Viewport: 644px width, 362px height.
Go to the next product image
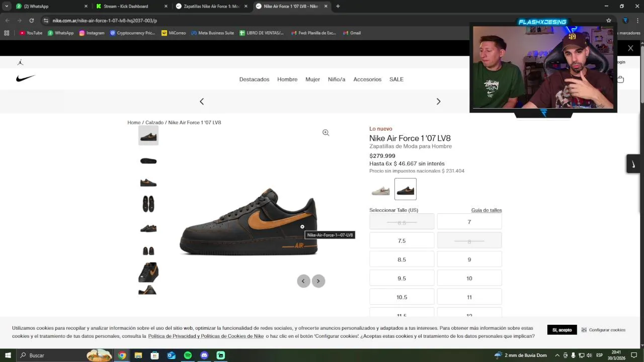pyautogui.click(x=318, y=281)
